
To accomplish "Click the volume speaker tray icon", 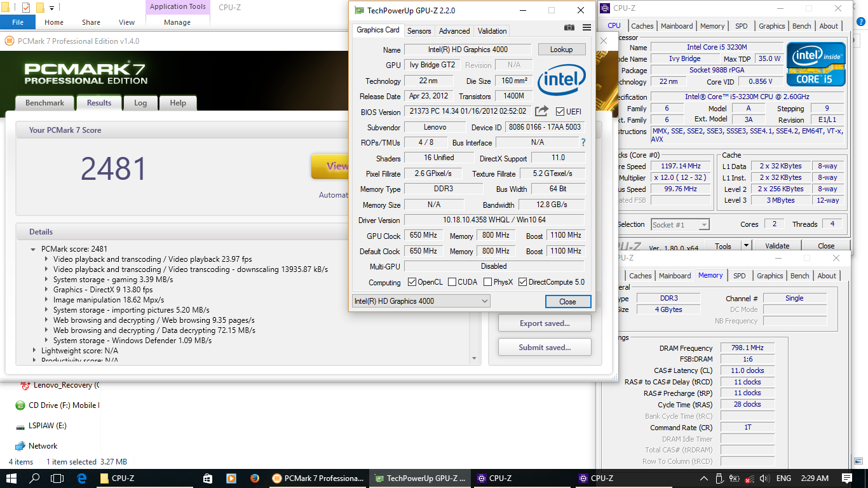I will pos(764,478).
